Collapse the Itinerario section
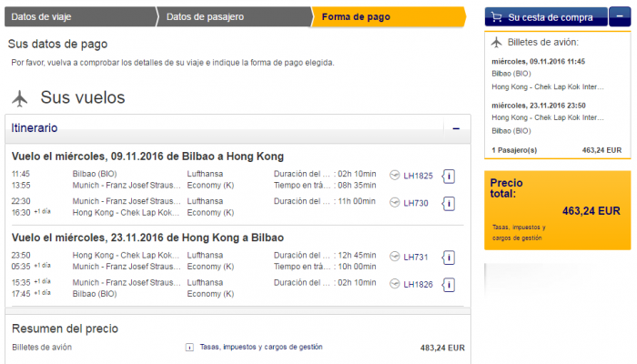The width and height of the screenshot is (637, 364). [456, 129]
